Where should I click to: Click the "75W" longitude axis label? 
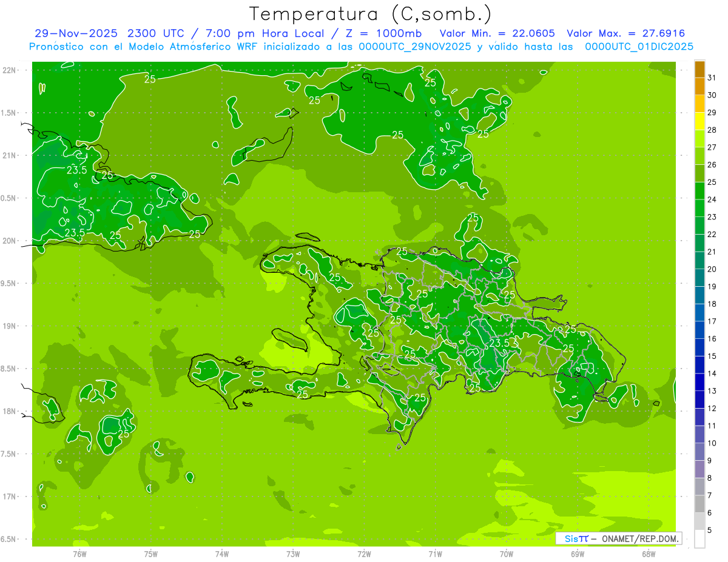coord(151,554)
